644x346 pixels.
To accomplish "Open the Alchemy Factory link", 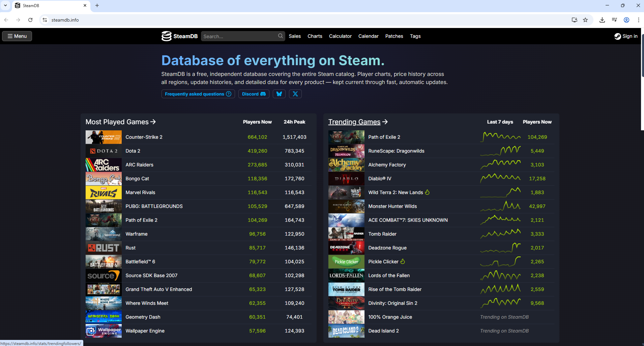I will click(387, 165).
